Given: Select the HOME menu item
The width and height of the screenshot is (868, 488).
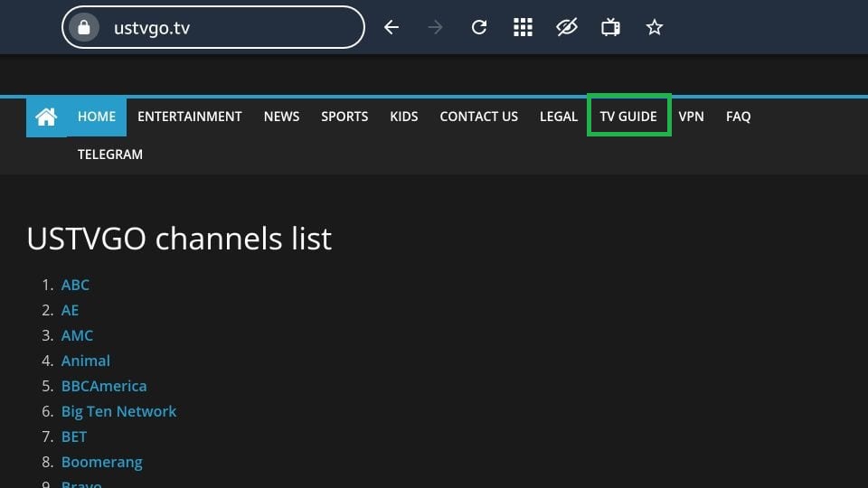Looking at the screenshot, I should (97, 117).
